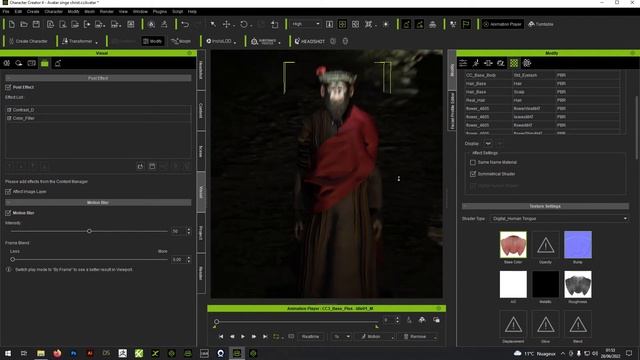Open the Remove dropdown in the Animation Player
Image resolution: width=640 pixels, height=360 pixels.
click(419, 337)
